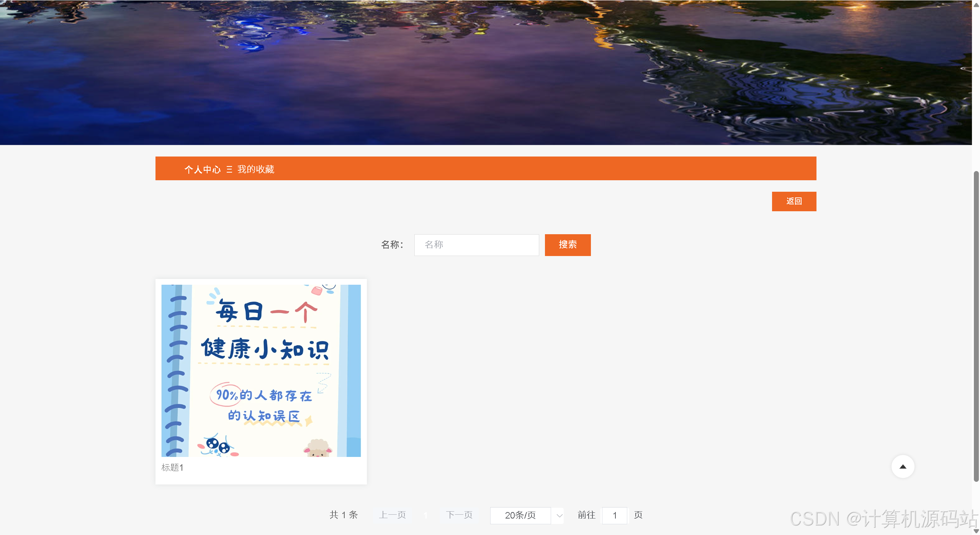
Task: Click the night river banner image
Action: (486, 72)
